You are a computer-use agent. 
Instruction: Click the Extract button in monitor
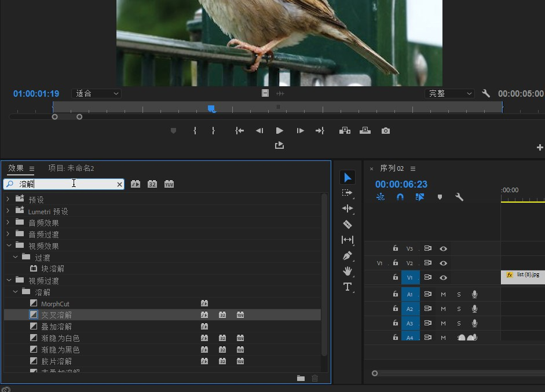tap(365, 131)
